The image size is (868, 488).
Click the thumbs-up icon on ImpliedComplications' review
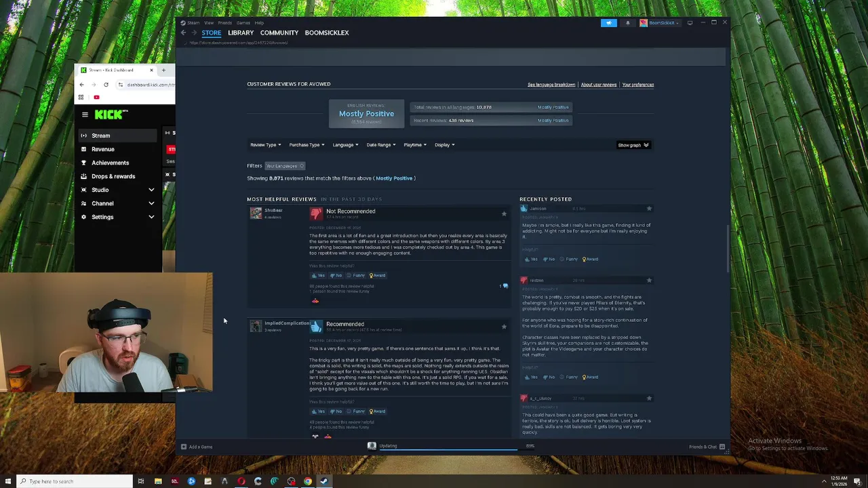(316, 327)
